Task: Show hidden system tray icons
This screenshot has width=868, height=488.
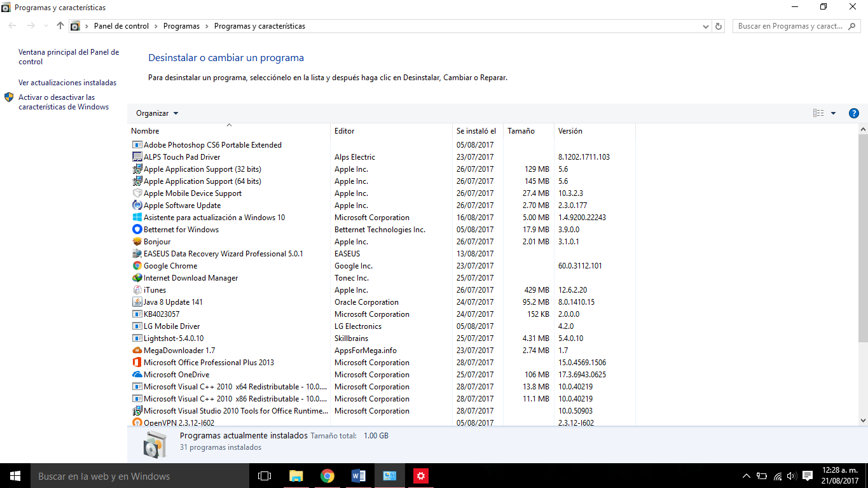Action: click(x=747, y=476)
